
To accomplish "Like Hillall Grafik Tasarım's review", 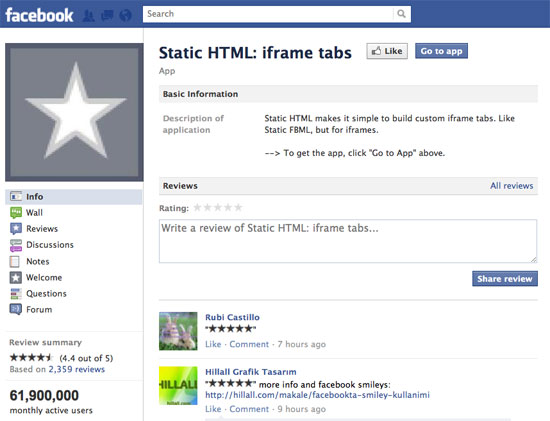I will pyautogui.click(x=213, y=409).
